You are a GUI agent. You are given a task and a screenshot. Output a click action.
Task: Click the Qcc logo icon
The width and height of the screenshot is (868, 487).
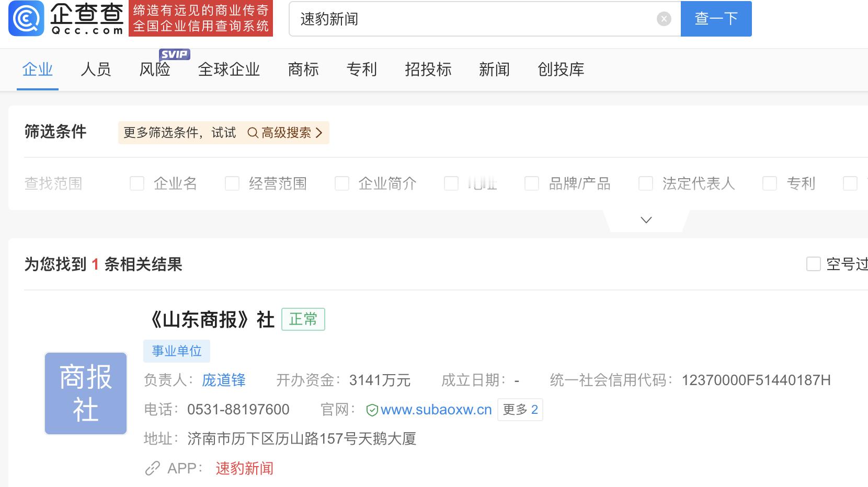pyautogui.click(x=26, y=19)
